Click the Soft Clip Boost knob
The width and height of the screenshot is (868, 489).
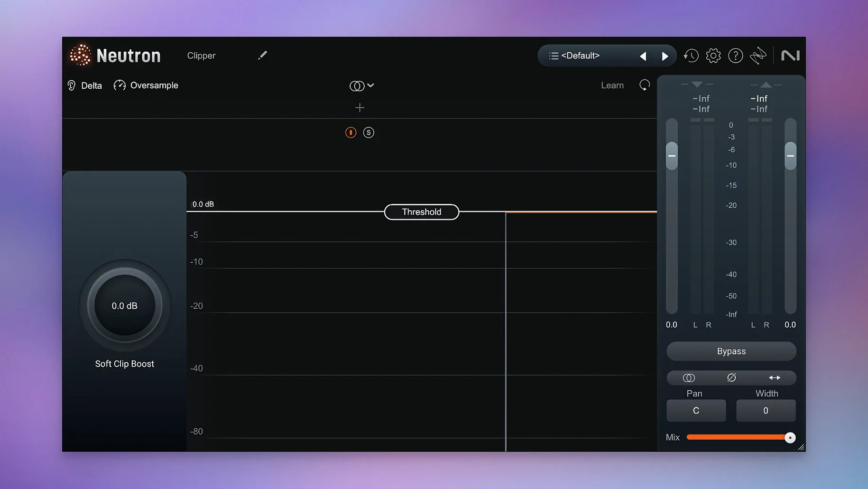124,305
